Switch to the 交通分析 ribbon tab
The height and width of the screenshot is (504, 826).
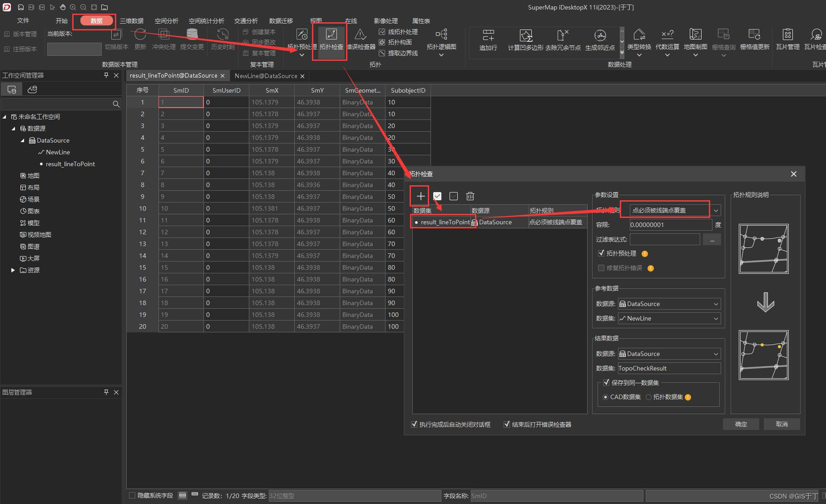[x=246, y=21]
